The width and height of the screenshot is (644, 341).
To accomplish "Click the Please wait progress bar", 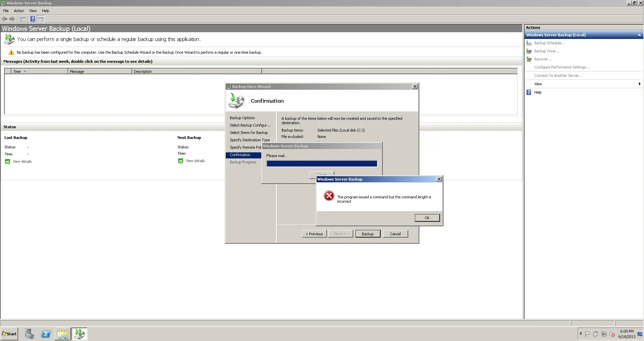I will pos(322,163).
